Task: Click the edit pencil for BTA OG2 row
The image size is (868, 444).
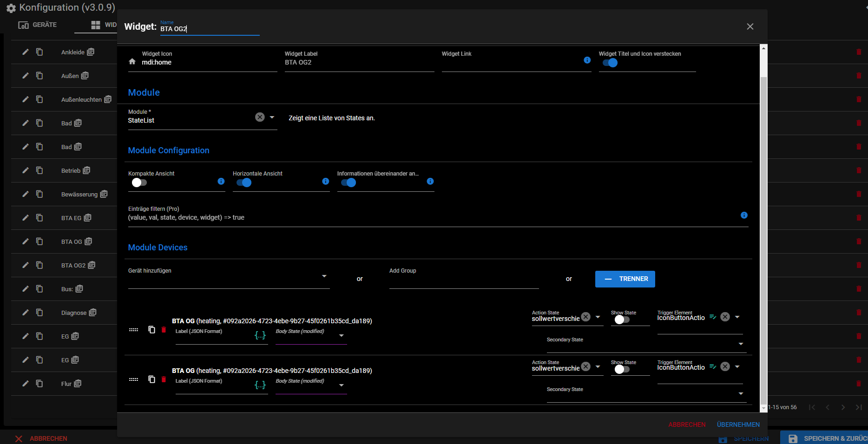Action: [26, 265]
